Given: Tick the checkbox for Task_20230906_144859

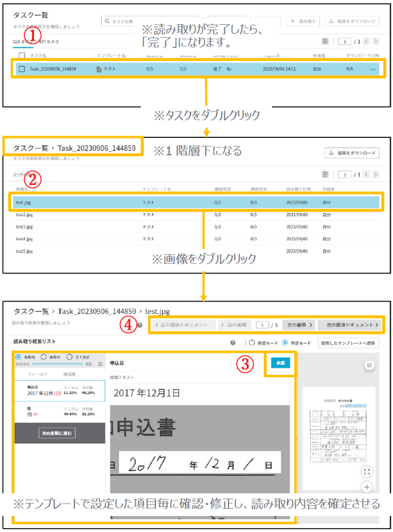Looking at the screenshot, I should [x=22, y=69].
